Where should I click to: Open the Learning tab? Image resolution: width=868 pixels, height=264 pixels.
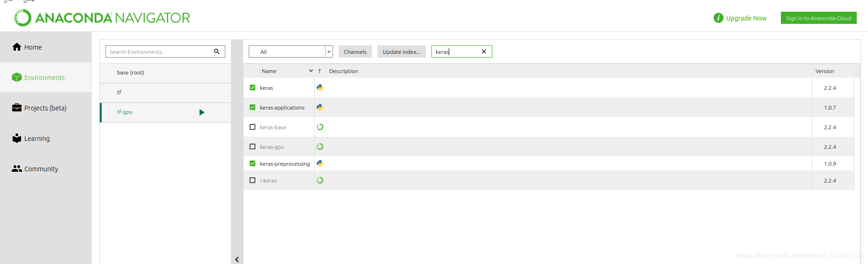(46, 139)
